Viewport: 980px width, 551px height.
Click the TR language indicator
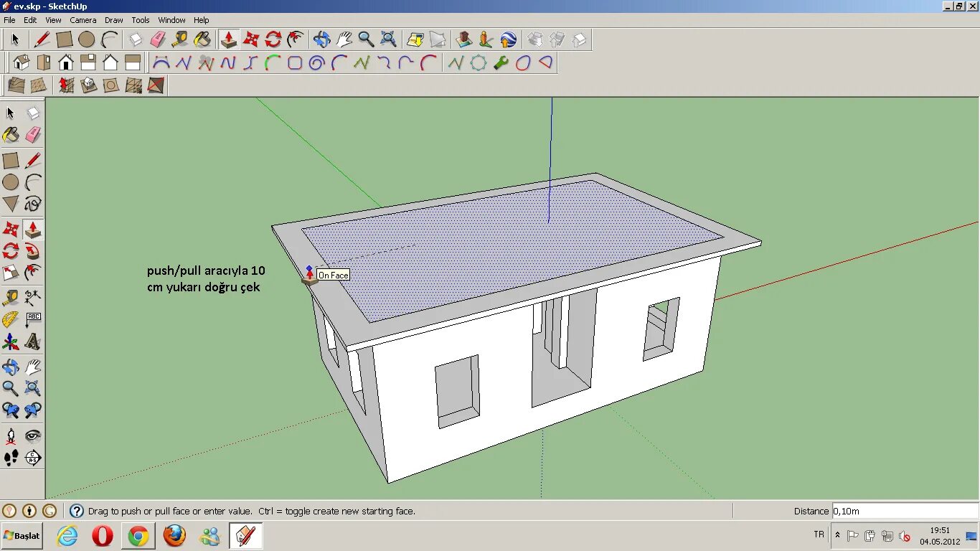pos(819,534)
